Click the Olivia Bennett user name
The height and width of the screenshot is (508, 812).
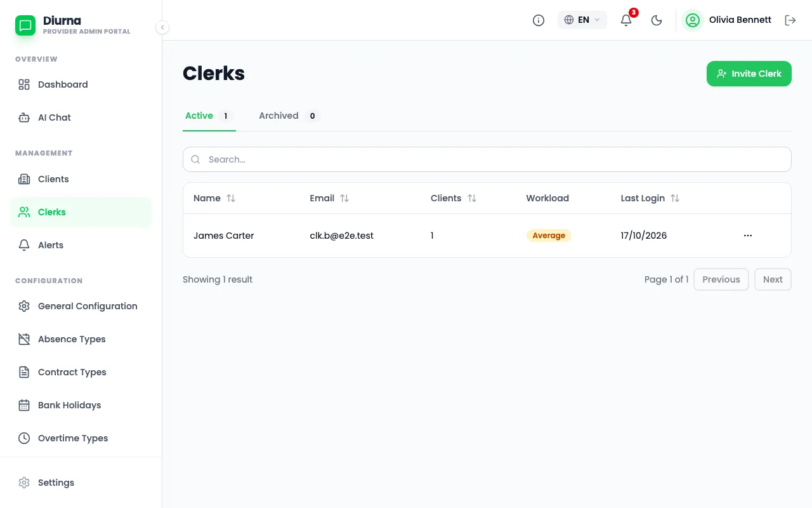(740, 20)
